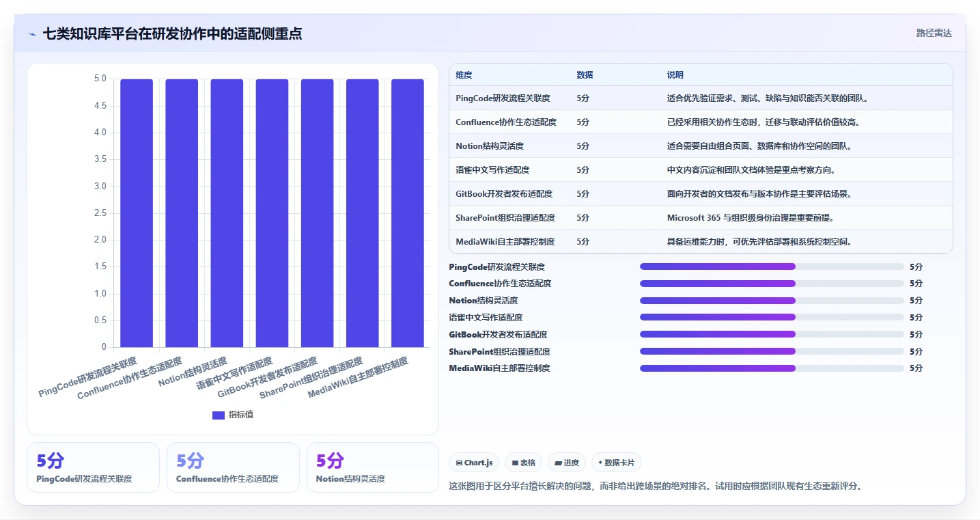Screen dimensions: 980x520
Task: Toggle the 指标值 legend color swatch
Action: pos(219,415)
